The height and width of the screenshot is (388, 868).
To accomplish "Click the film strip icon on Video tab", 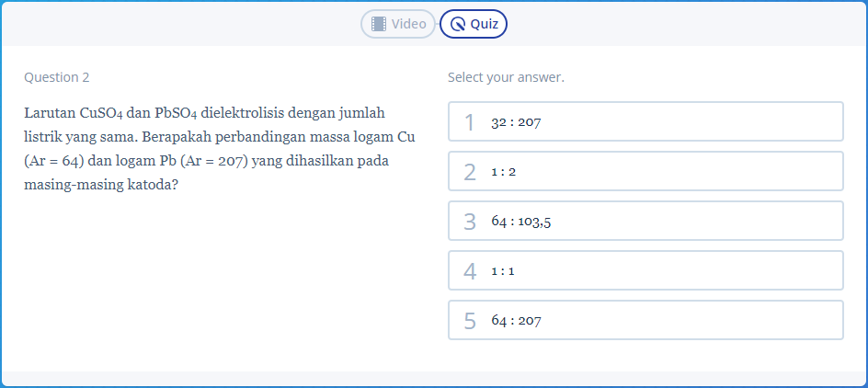I will [379, 24].
